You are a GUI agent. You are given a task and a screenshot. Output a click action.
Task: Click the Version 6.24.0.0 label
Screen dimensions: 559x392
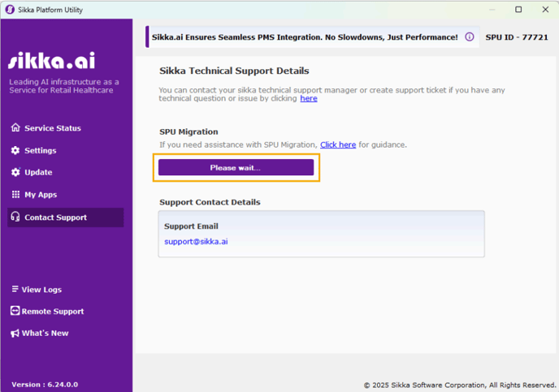(x=45, y=384)
